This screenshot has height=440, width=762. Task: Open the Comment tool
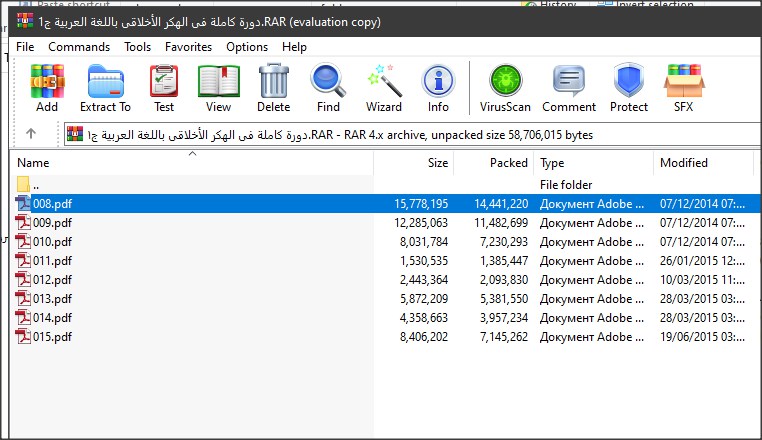point(569,81)
